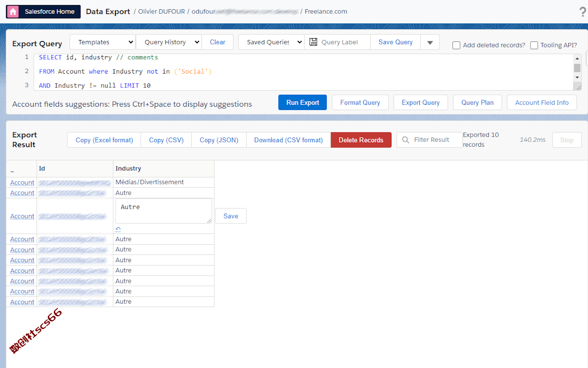Image resolution: width=588 pixels, height=368 pixels.
Task: Click the query editor scrollbar down arrow
Action: click(577, 78)
